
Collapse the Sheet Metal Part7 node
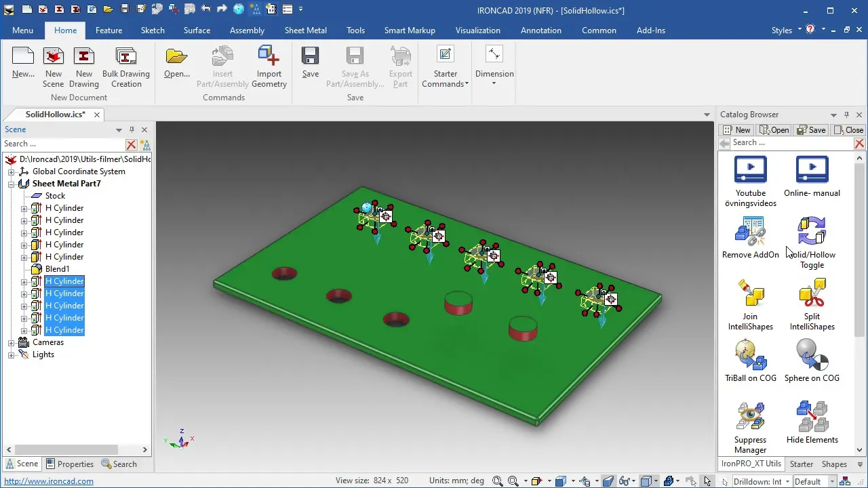(12, 184)
